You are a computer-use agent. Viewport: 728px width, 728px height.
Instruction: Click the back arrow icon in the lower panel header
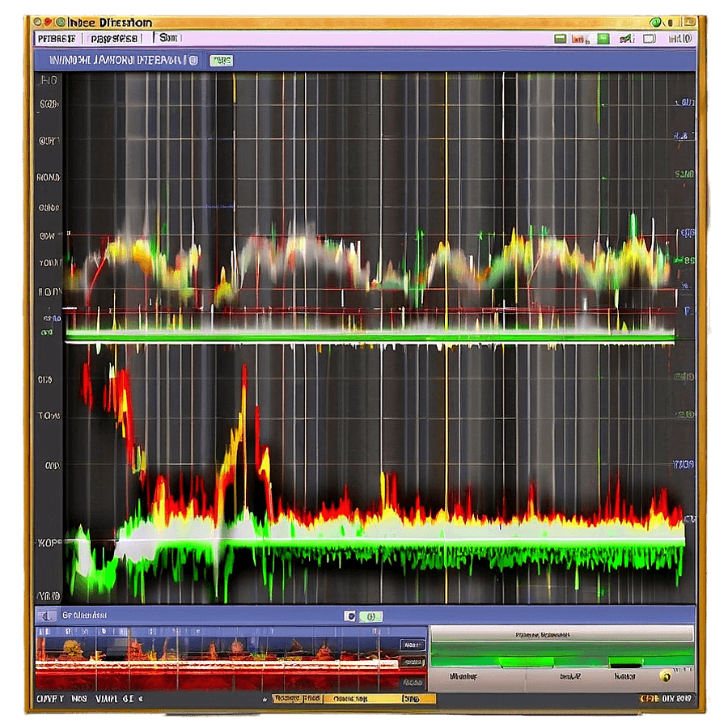(x=48, y=616)
